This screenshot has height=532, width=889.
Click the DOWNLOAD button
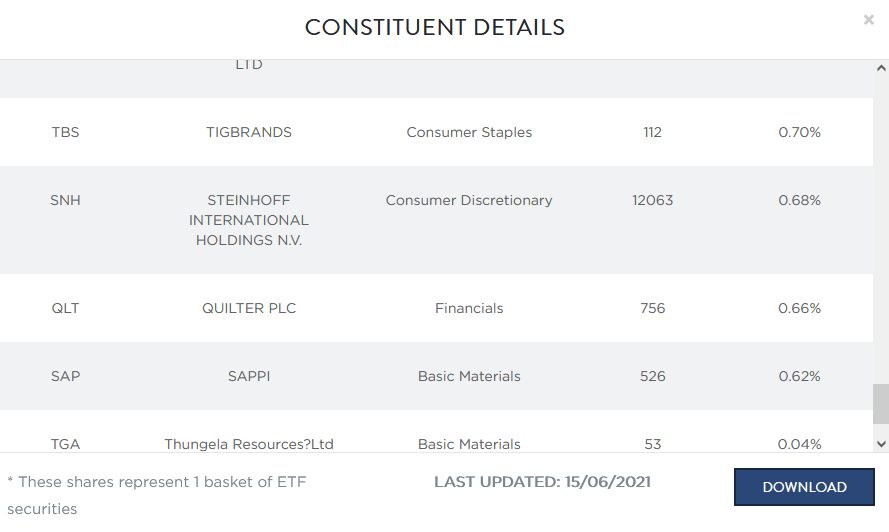pos(804,487)
